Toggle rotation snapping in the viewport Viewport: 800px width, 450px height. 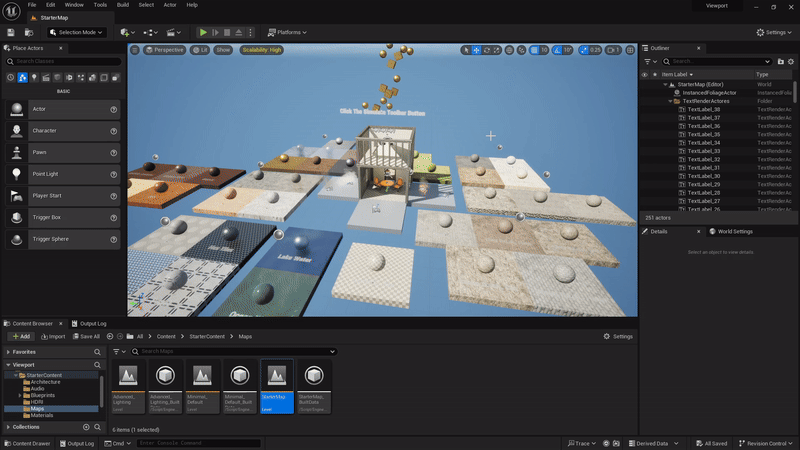(557, 50)
